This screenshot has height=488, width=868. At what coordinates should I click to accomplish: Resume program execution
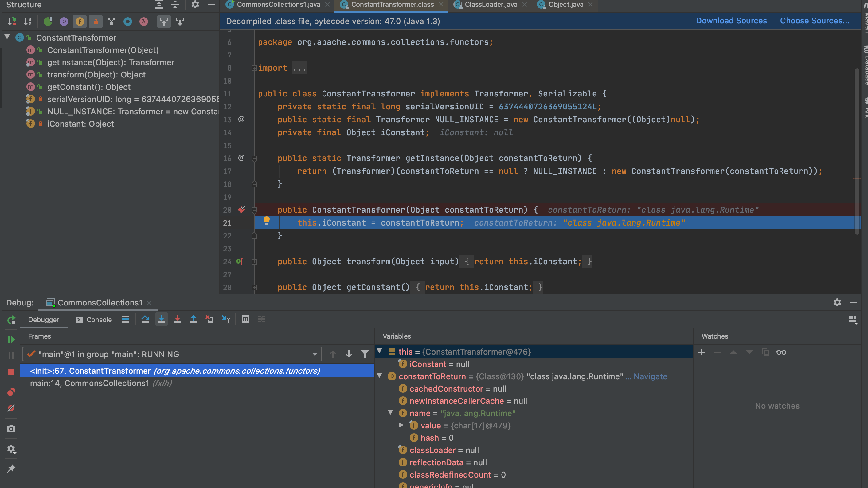(x=11, y=339)
